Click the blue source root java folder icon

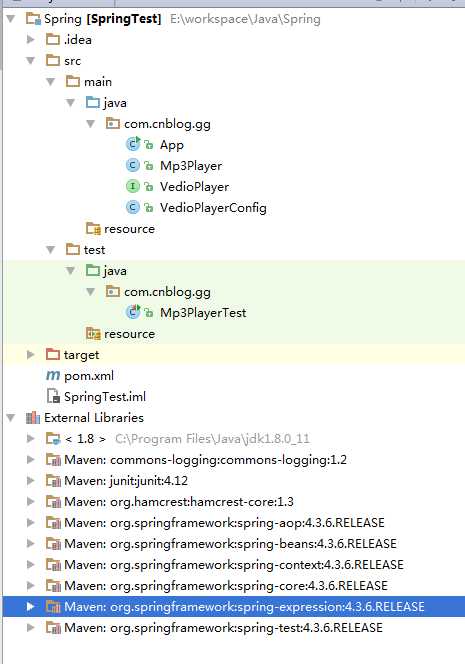click(93, 102)
